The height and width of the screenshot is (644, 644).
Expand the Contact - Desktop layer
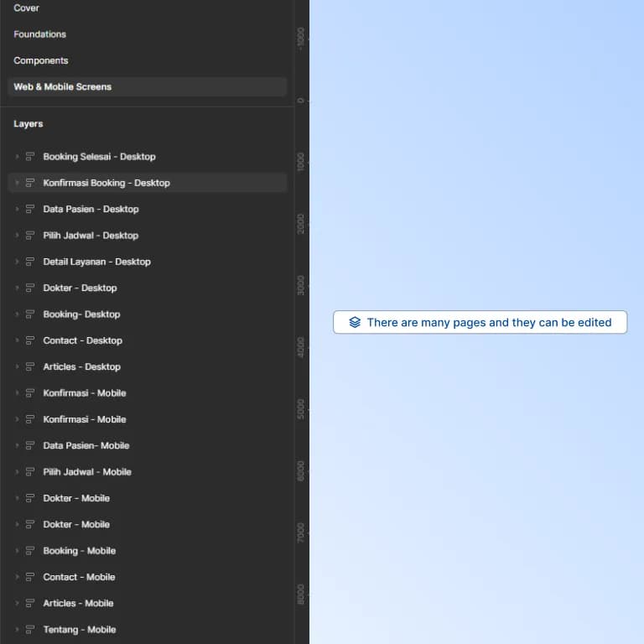(x=17, y=340)
